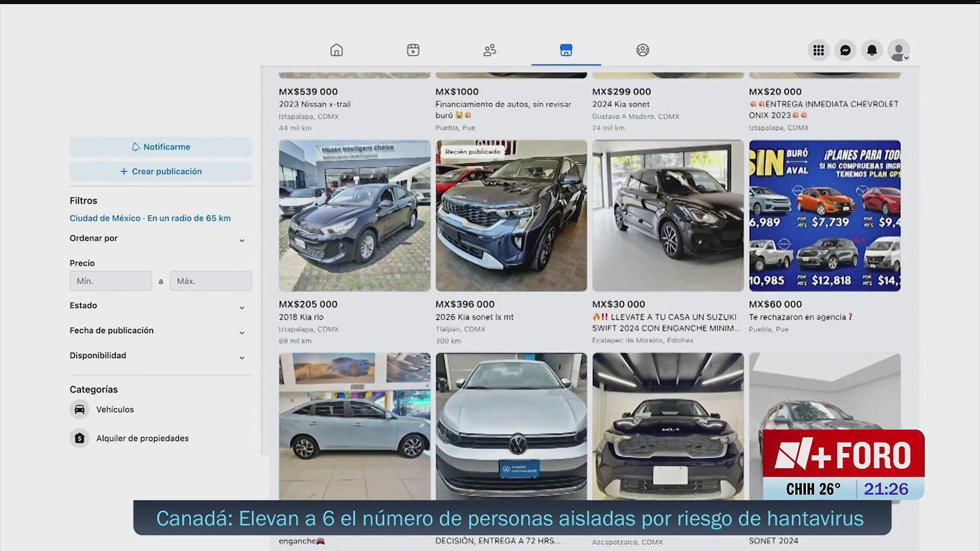Open the light blue sedan listing photo
The image size is (980, 551).
tap(355, 426)
